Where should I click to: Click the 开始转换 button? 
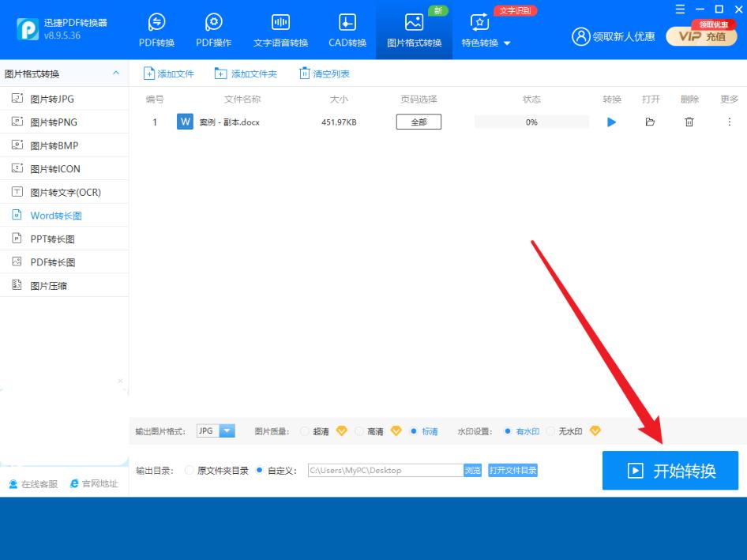pos(670,471)
